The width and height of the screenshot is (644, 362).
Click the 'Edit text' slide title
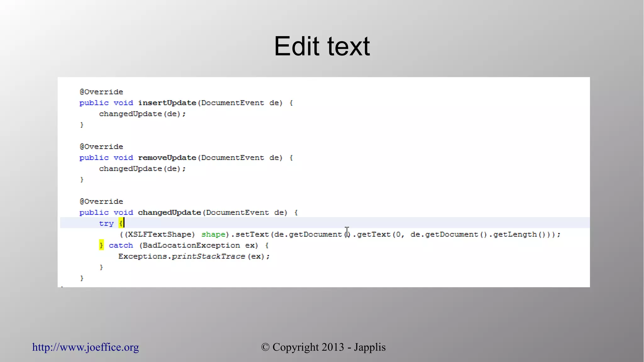pos(322,46)
